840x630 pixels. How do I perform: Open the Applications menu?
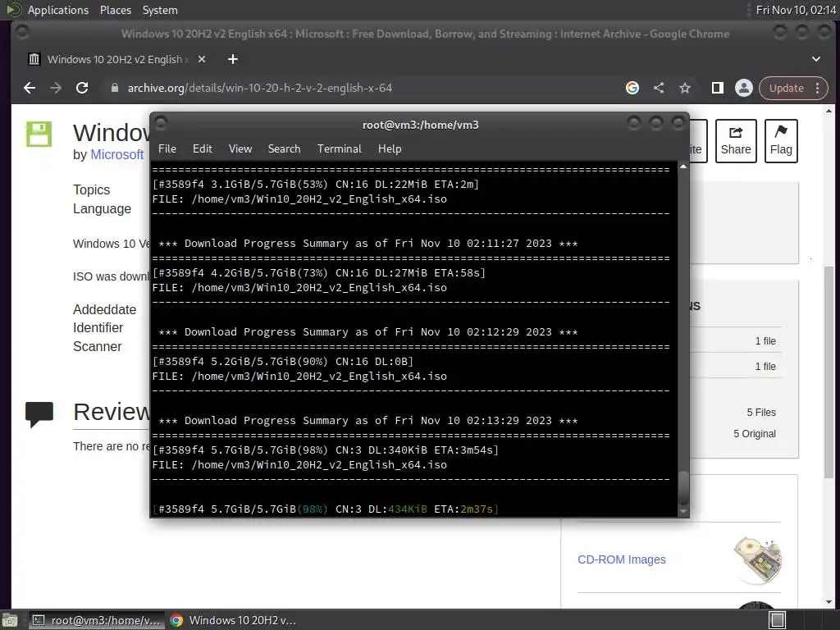click(58, 10)
